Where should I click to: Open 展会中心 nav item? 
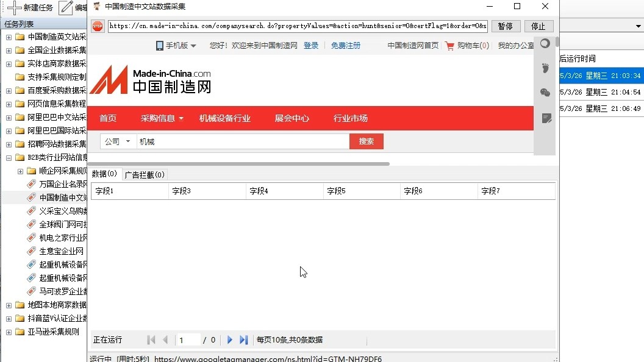(292, 118)
